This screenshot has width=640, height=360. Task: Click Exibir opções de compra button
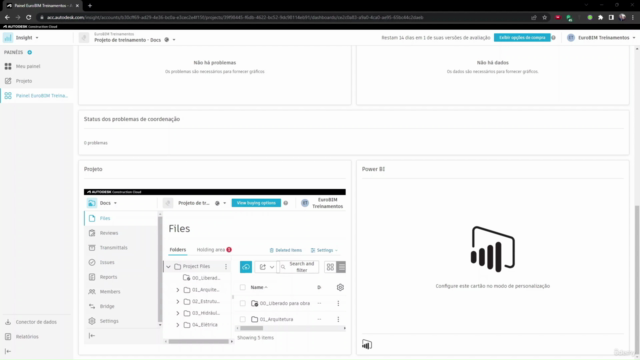(x=522, y=38)
